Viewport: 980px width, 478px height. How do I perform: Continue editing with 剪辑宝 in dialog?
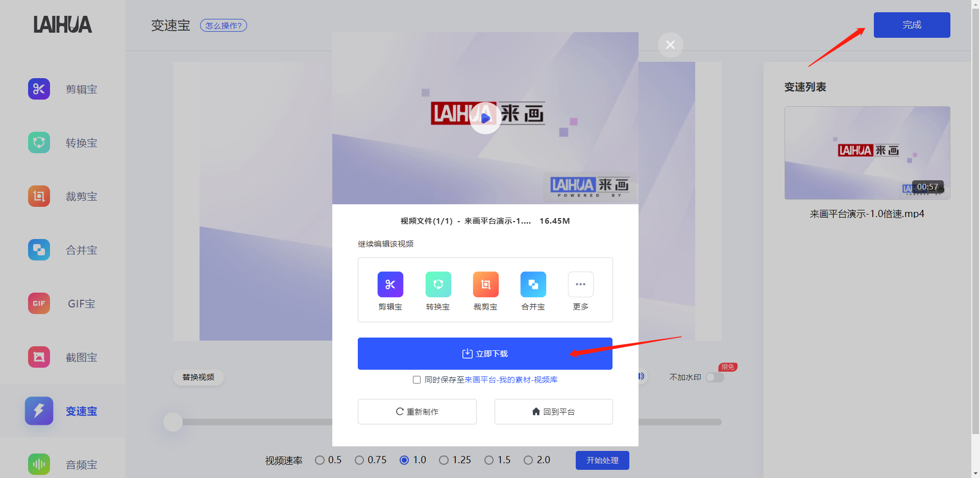[390, 291]
